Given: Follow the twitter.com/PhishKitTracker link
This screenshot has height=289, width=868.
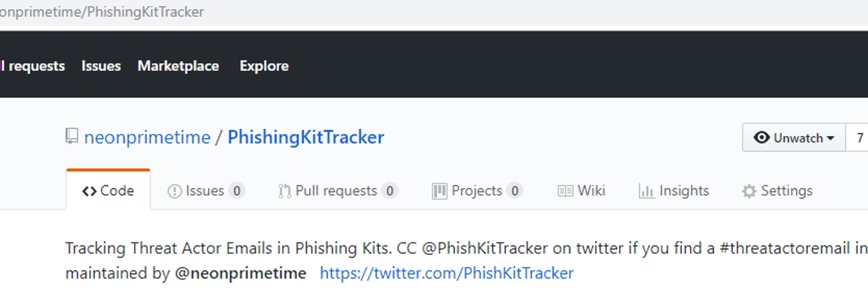Looking at the screenshot, I should coord(447,273).
